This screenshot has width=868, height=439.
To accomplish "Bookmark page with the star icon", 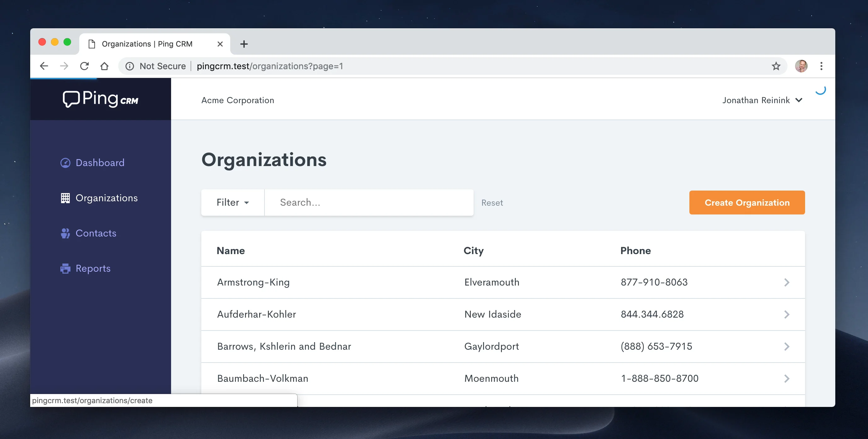I will [x=776, y=66].
